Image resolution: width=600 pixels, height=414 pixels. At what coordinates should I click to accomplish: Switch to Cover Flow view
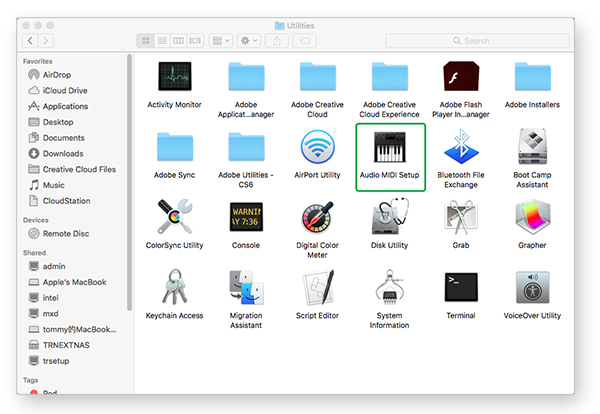195,41
